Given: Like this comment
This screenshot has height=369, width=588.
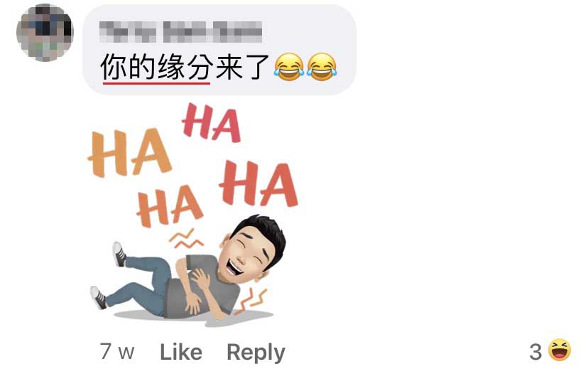Looking at the screenshot, I should [181, 352].
